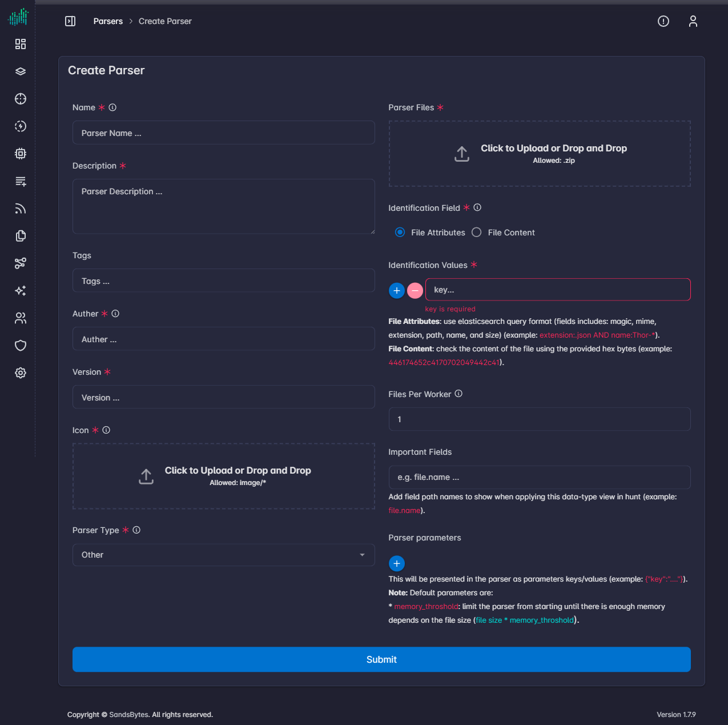Focus the Auther input field
Screen dimensions: 728x725
[224, 339]
